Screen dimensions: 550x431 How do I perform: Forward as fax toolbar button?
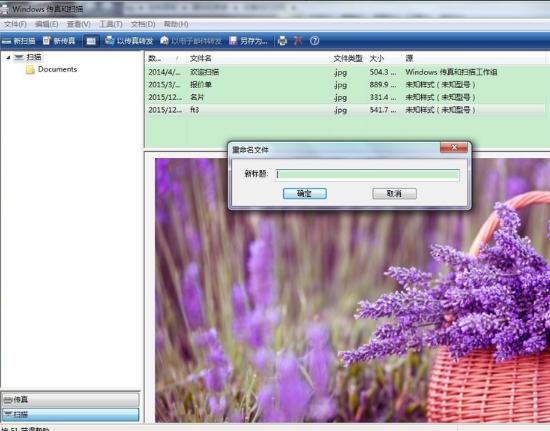(x=129, y=41)
